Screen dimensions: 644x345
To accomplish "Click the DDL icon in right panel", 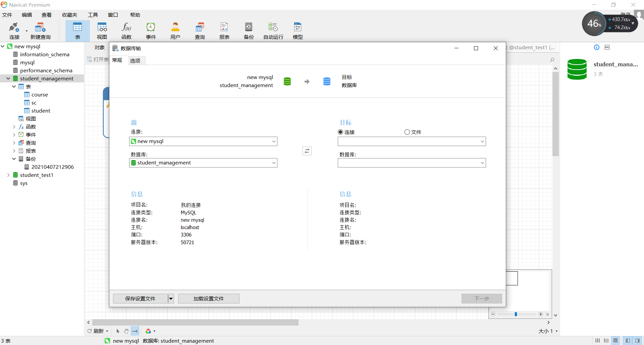I will (x=607, y=47).
